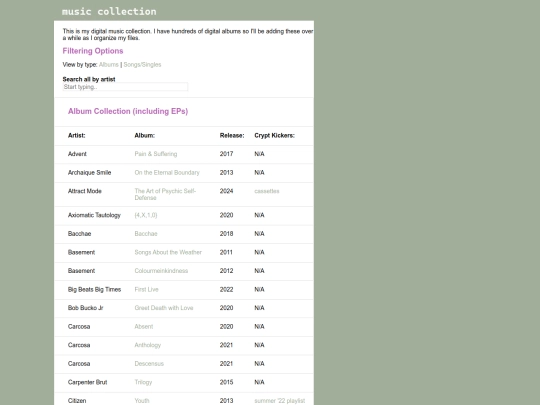Select the Crypt Kickers column header

tap(274, 136)
